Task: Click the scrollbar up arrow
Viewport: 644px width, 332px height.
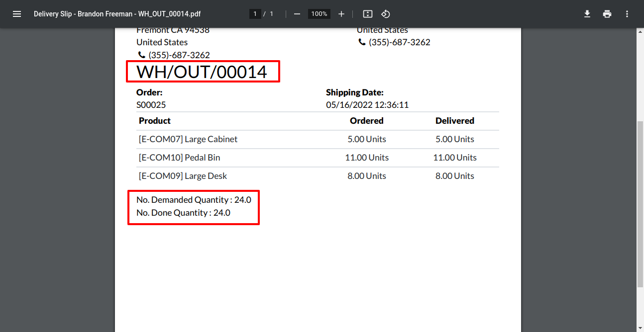Action: [640, 31]
